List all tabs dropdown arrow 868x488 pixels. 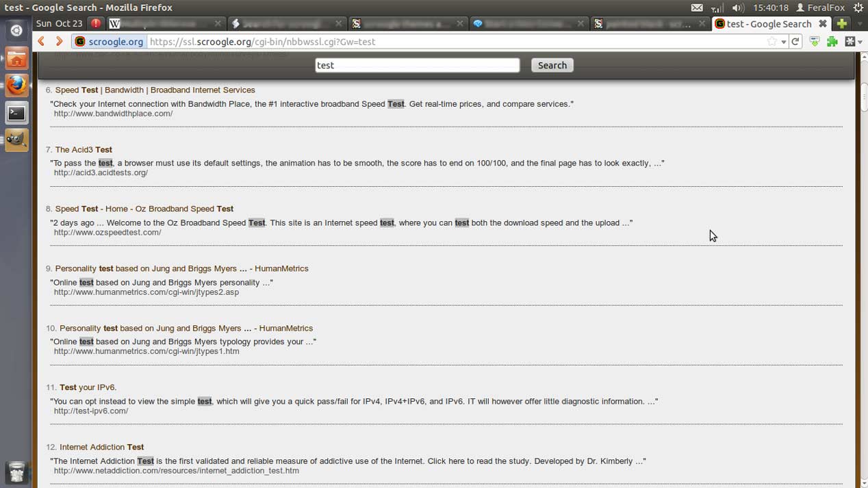coord(858,23)
